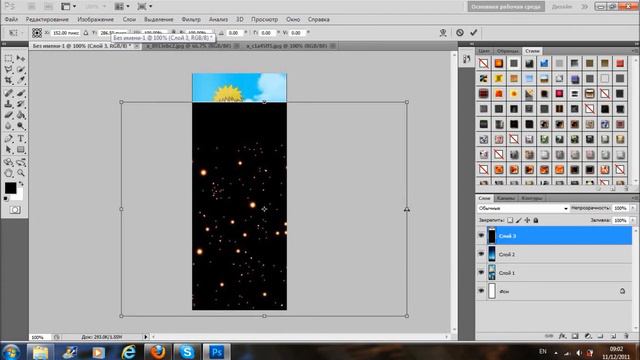Toggle lock transparent pixels
This screenshot has width=640, height=360.
pyautogui.click(x=510, y=220)
